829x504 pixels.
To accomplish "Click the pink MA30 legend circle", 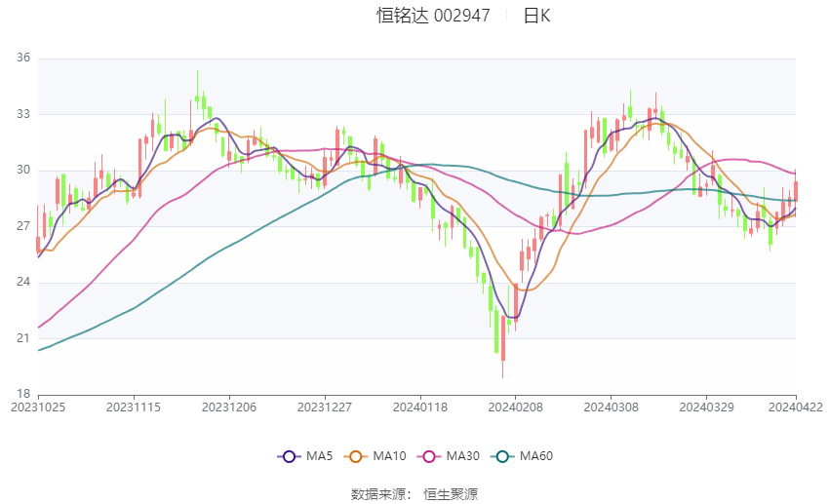I will tap(429, 456).
